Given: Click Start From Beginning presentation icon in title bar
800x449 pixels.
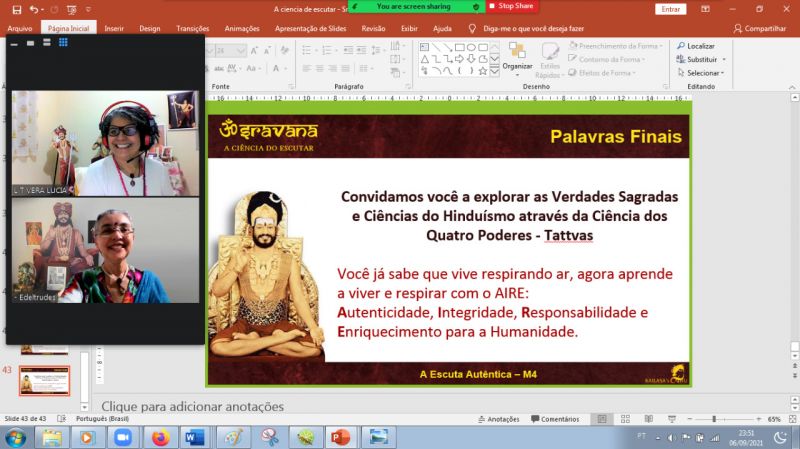Looking at the screenshot, I should click(x=71, y=9).
